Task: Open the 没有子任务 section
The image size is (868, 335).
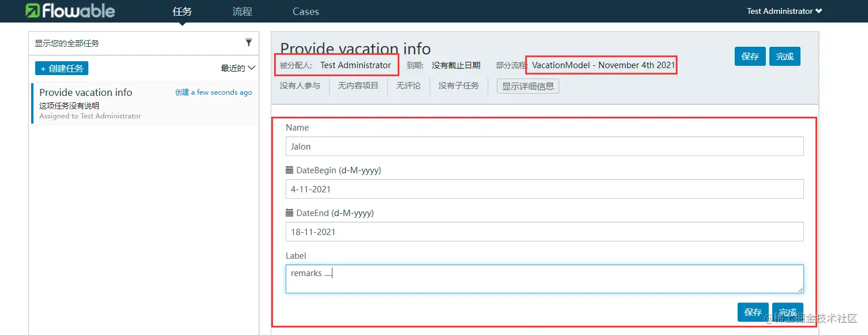Action: pos(459,85)
